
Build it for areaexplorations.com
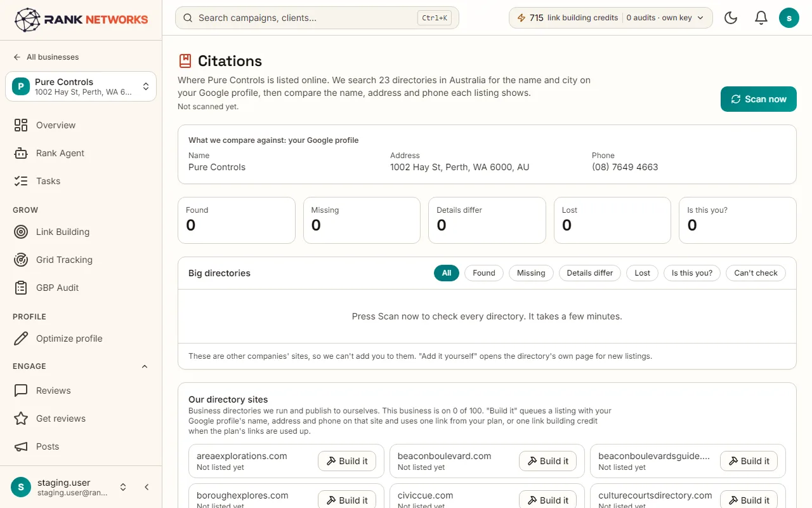coord(347,461)
